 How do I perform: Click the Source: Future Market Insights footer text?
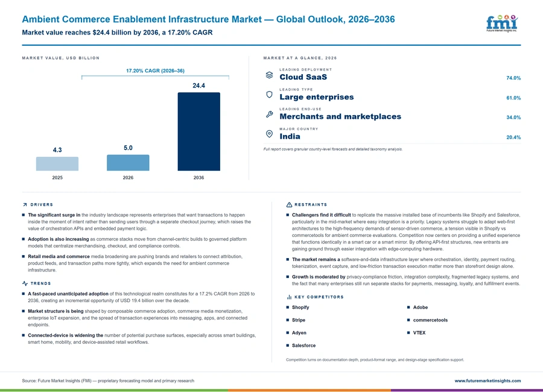pos(108,381)
